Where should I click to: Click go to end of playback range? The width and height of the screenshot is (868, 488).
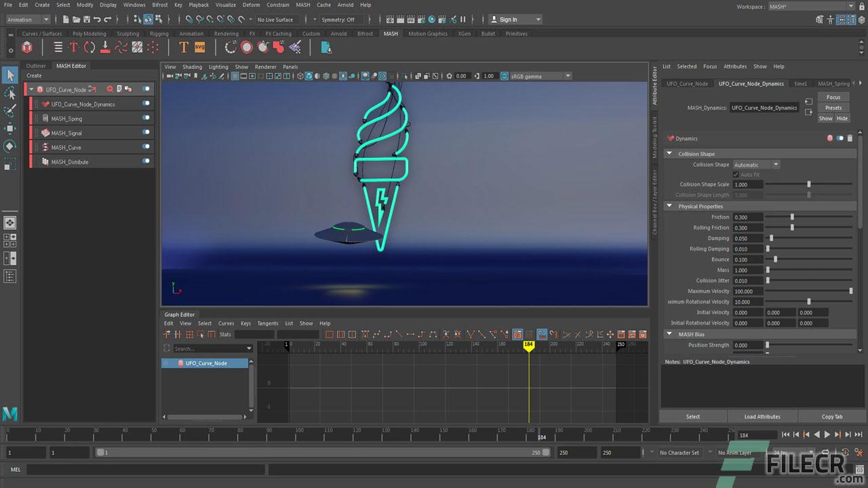point(859,434)
